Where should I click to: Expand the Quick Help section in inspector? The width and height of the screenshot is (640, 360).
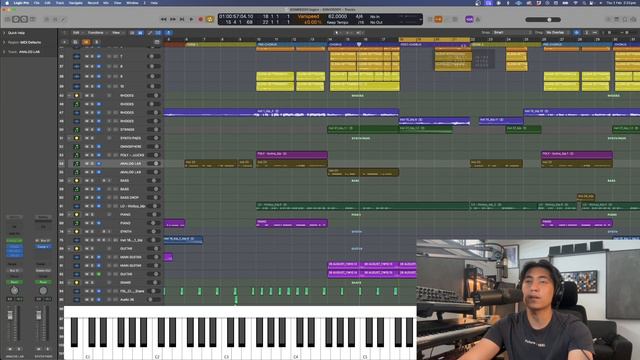(x=4, y=33)
